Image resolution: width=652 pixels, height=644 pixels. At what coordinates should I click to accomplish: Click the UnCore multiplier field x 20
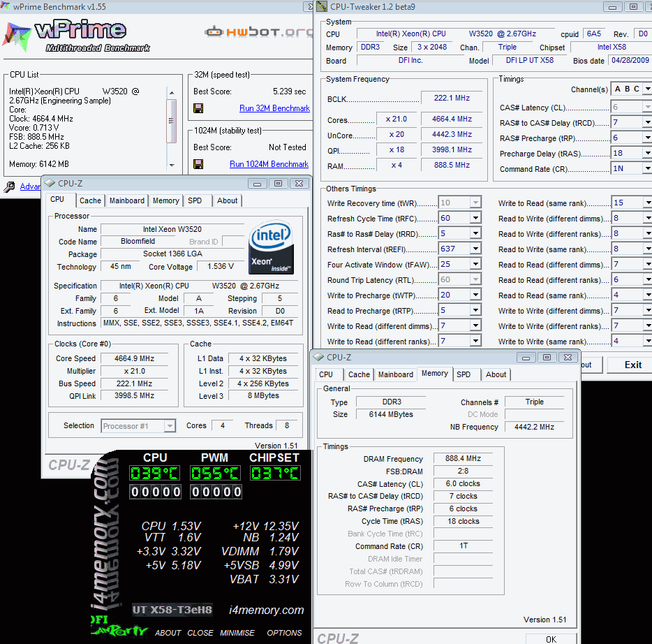397,134
